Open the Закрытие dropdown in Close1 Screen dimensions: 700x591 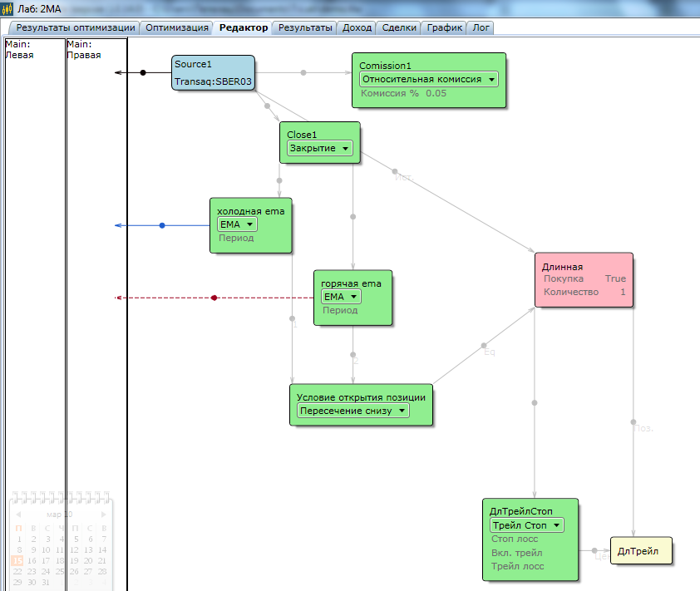tap(319, 149)
